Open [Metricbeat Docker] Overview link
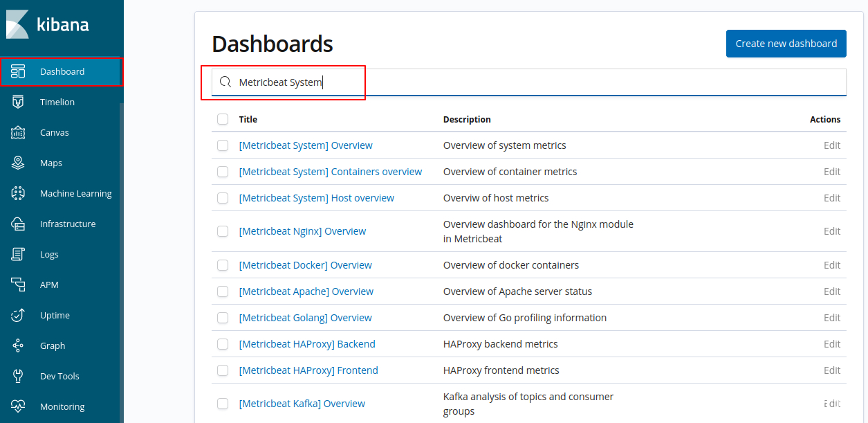The height and width of the screenshot is (423, 868). tap(306, 265)
